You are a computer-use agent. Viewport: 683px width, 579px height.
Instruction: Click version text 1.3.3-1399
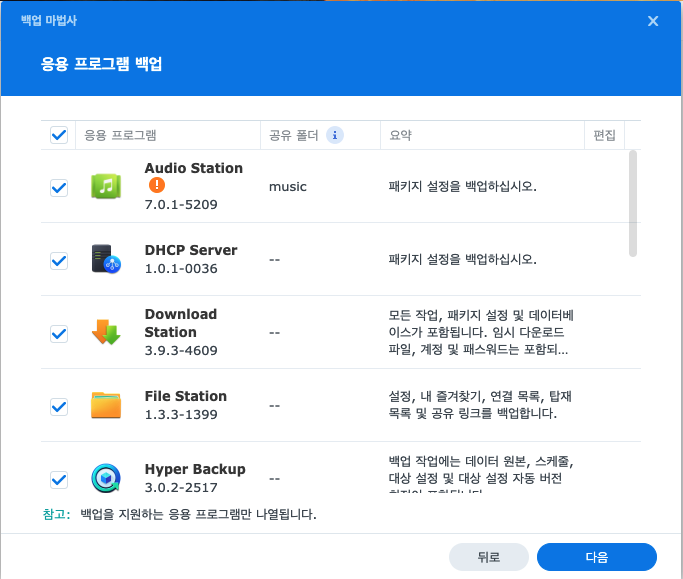click(x=181, y=414)
